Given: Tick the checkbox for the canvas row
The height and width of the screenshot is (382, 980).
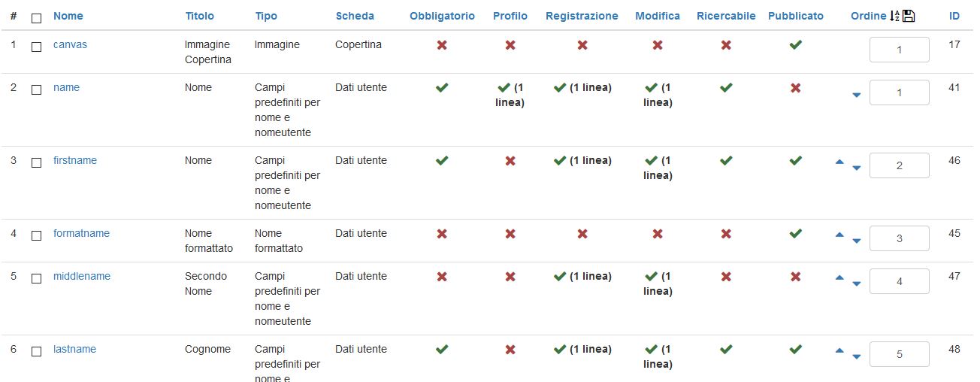Looking at the screenshot, I should [36, 47].
